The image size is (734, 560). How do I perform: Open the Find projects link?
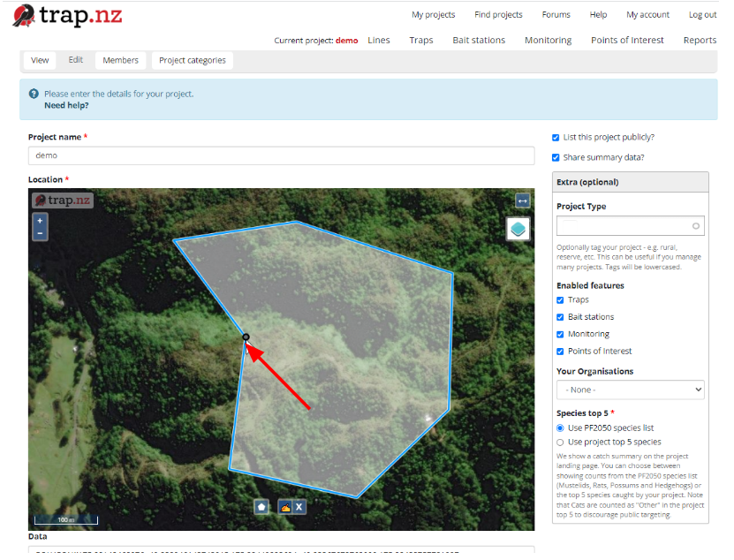[498, 14]
